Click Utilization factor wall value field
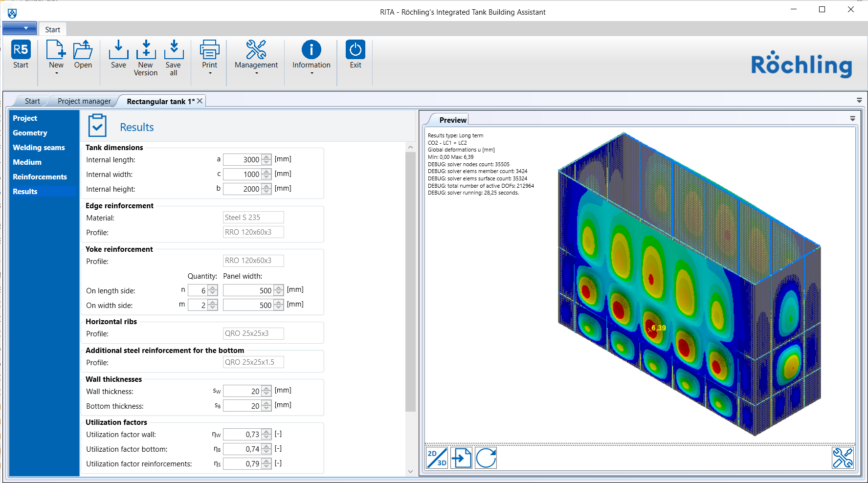Screen dimensions: 868x483 click(x=243, y=434)
